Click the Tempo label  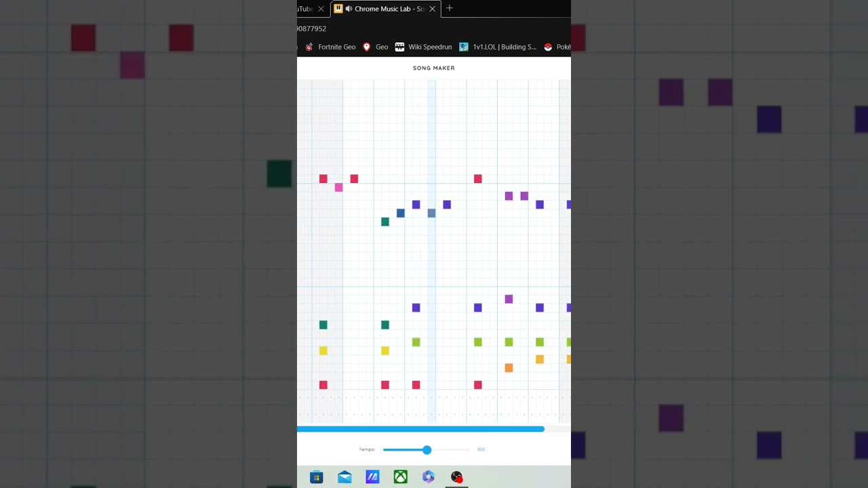click(x=367, y=449)
